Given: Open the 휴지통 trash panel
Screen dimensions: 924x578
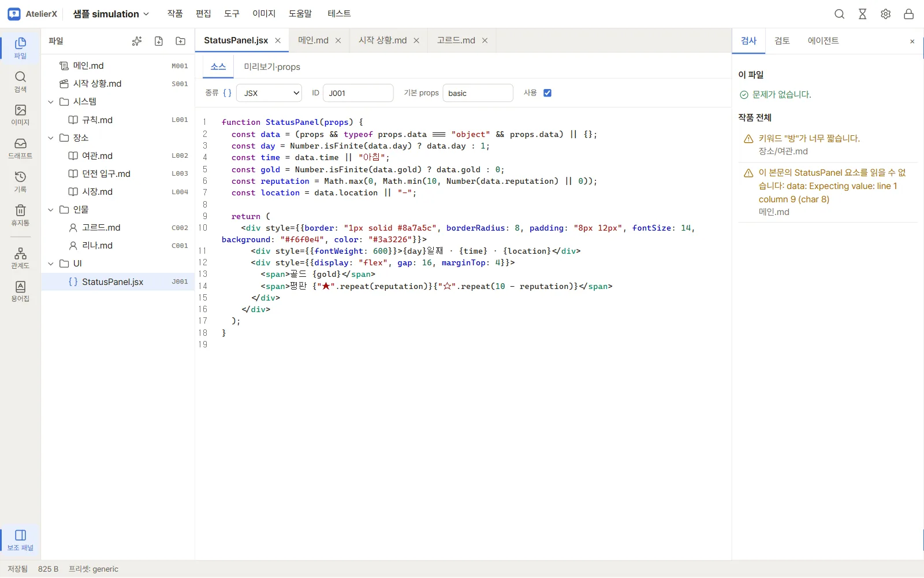Looking at the screenshot, I should pos(20,215).
